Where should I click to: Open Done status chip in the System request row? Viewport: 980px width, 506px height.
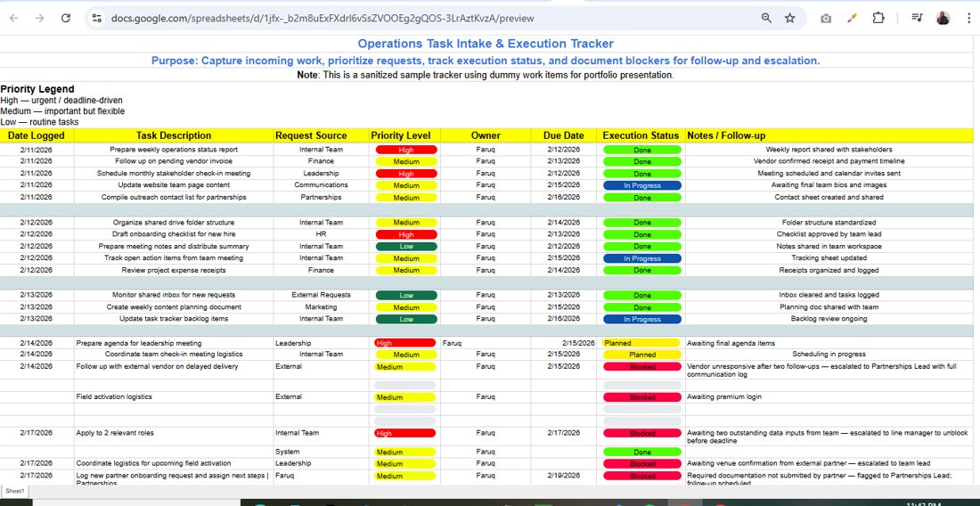tap(641, 453)
